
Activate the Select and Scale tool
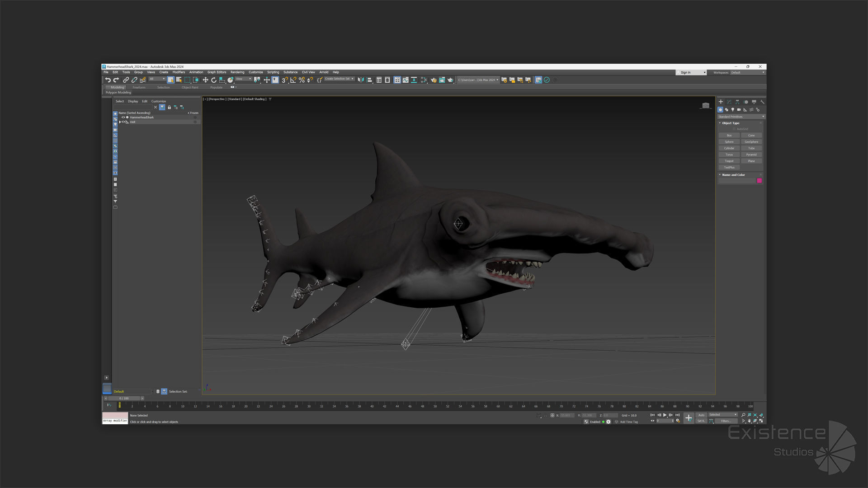(x=222, y=80)
